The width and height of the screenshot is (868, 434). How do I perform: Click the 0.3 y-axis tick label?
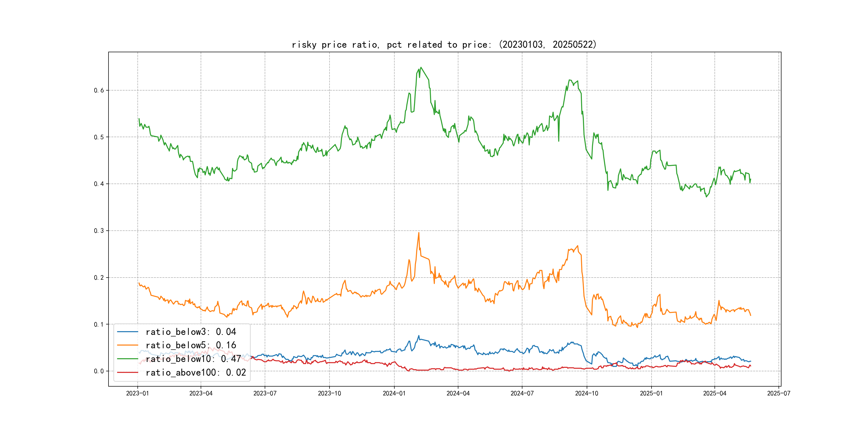(99, 231)
